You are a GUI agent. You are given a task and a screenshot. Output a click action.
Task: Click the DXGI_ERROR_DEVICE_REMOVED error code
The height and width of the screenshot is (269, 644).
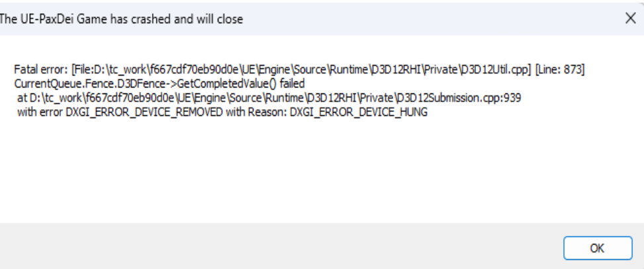144,112
